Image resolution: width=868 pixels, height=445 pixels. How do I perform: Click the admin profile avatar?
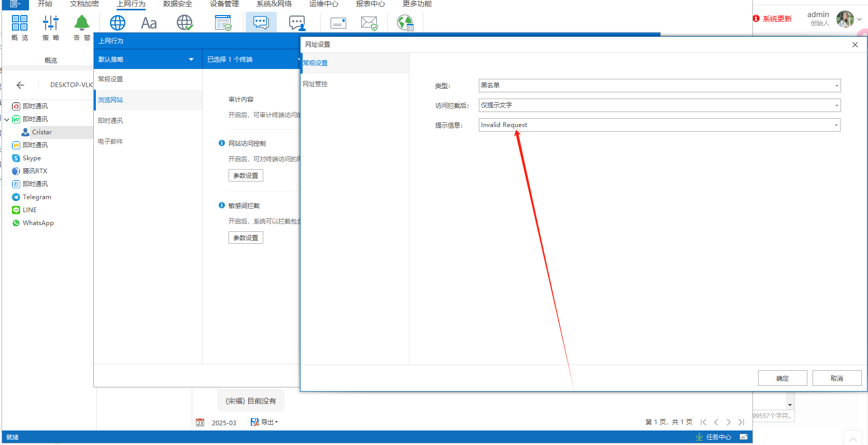coord(845,19)
